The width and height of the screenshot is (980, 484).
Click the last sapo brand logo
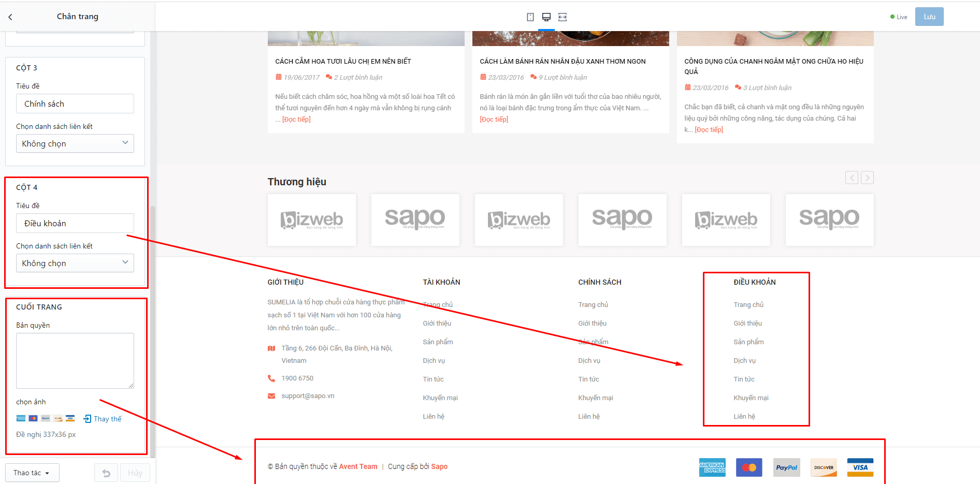tap(830, 220)
